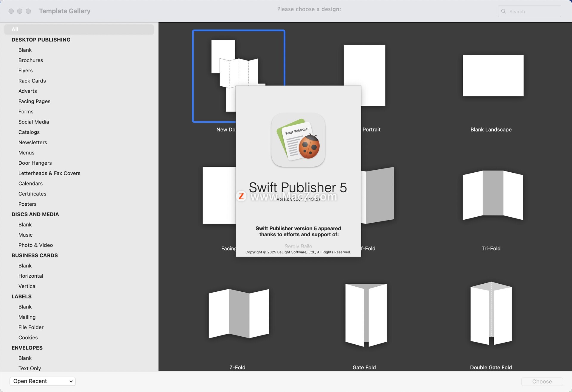The image size is (572, 392).
Task: Open the Text Only envelopes category
Action: [x=30, y=368]
